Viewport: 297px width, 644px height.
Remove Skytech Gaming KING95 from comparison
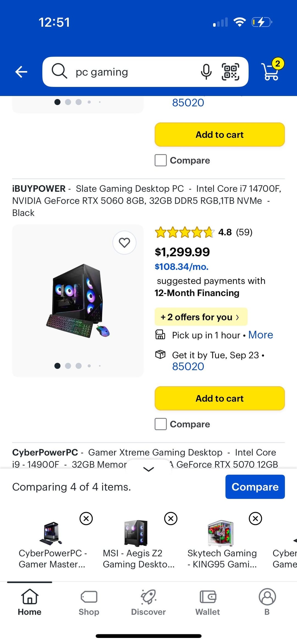tap(255, 519)
